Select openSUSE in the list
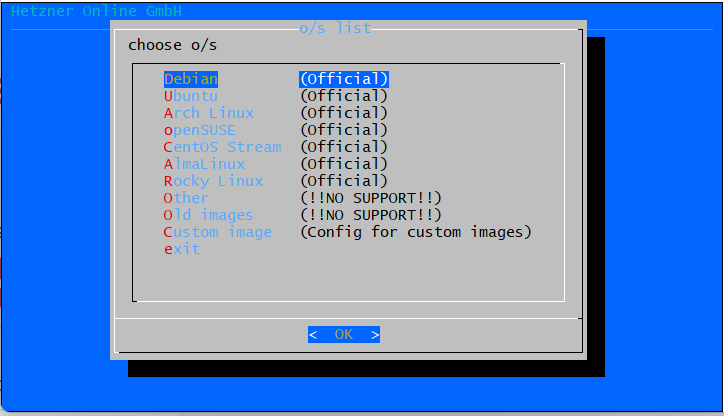Screen dimensions: 724x416 click(199, 130)
